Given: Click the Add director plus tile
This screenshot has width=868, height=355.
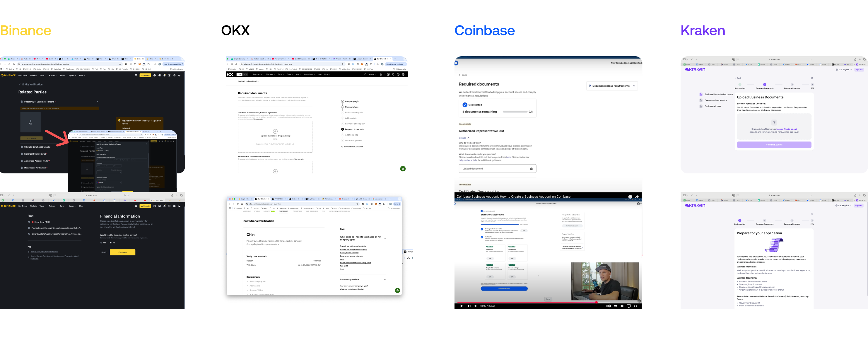Looking at the screenshot, I should [30, 122].
